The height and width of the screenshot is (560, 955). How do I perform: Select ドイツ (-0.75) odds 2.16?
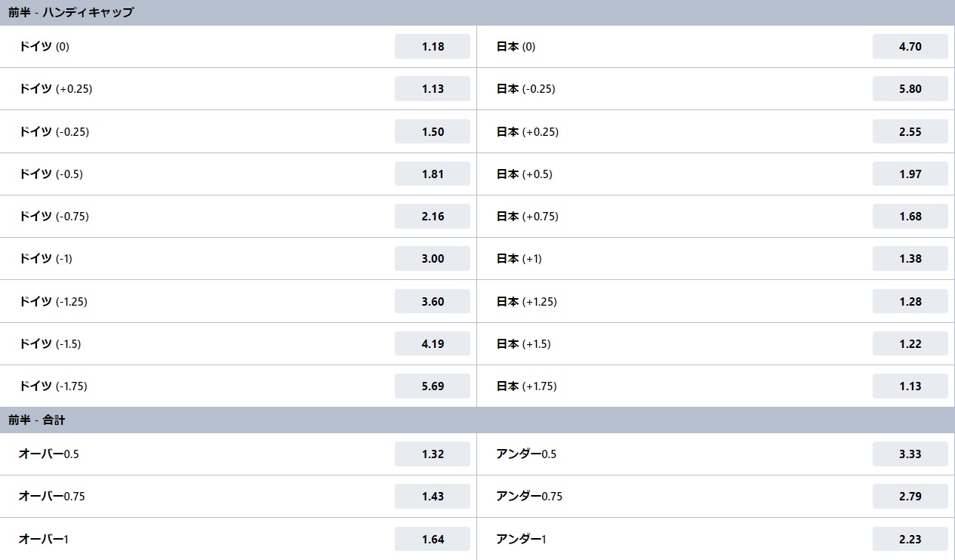coord(433,216)
